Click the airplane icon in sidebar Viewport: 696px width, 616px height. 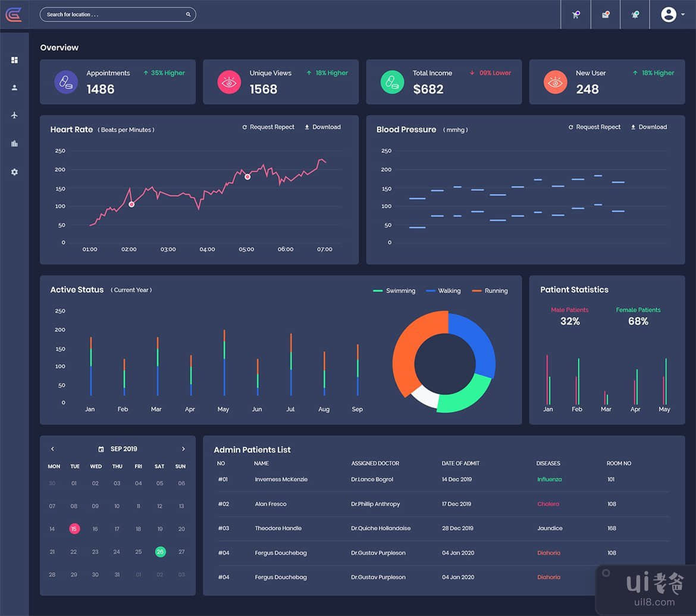14,115
